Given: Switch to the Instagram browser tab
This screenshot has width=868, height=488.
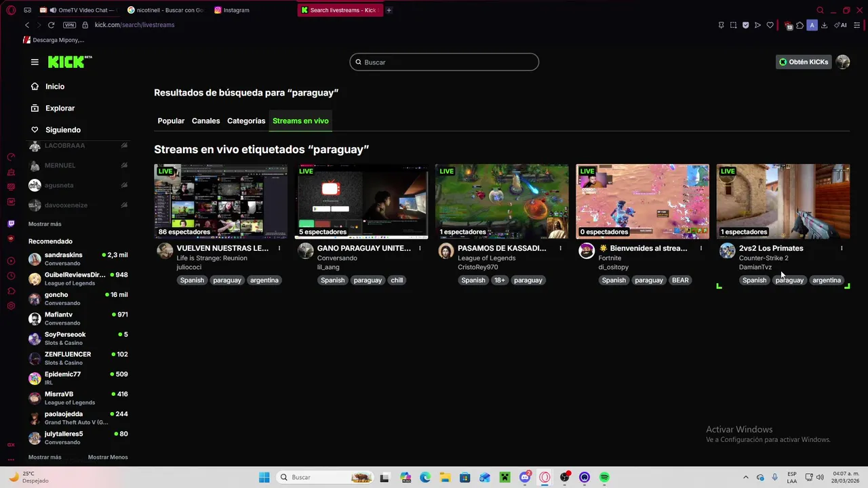Looking at the screenshot, I should (x=251, y=10).
